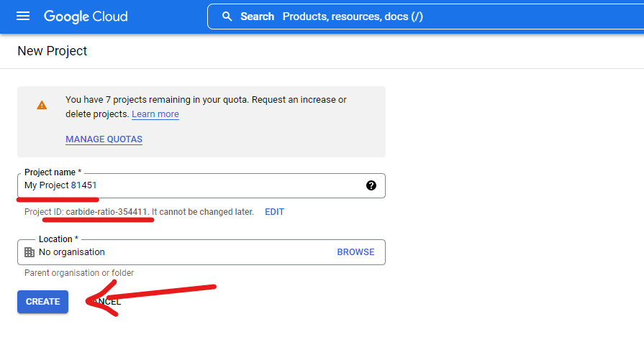Screen dimensions: 644x337
Task: Cancel project creation
Action: (x=104, y=302)
